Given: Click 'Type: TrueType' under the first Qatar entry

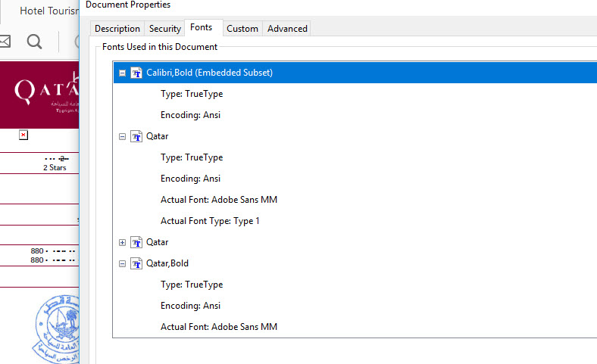Looking at the screenshot, I should (x=192, y=157).
